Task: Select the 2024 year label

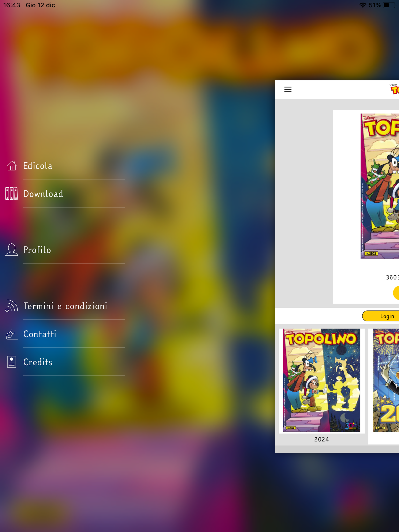Action: point(321,439)
